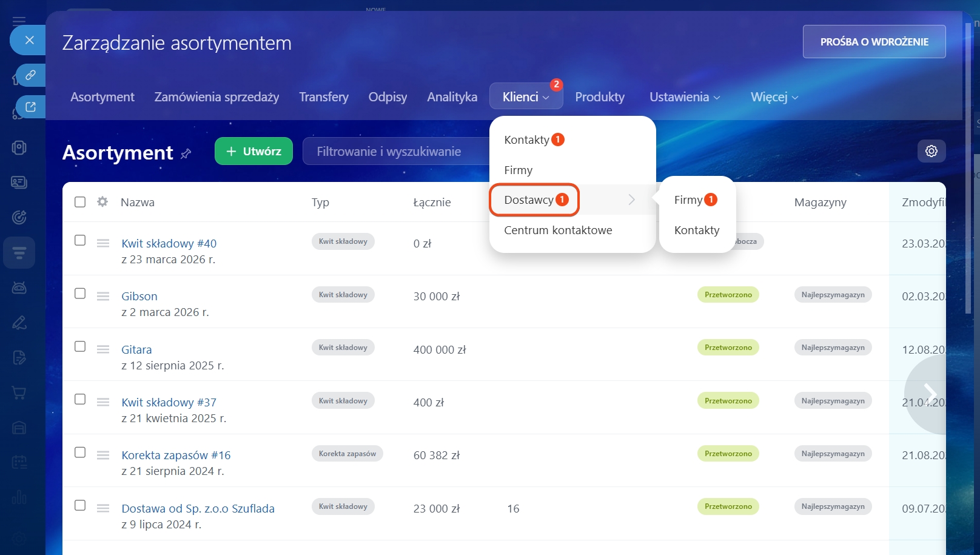
Task: Click the robot icon in the left sidebar
Action: tap(19, 287)
